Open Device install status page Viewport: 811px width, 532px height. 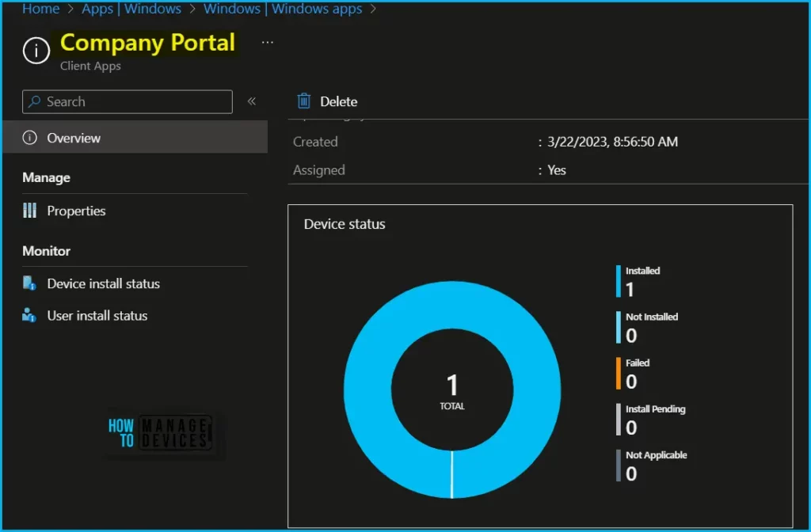(104, 284)
